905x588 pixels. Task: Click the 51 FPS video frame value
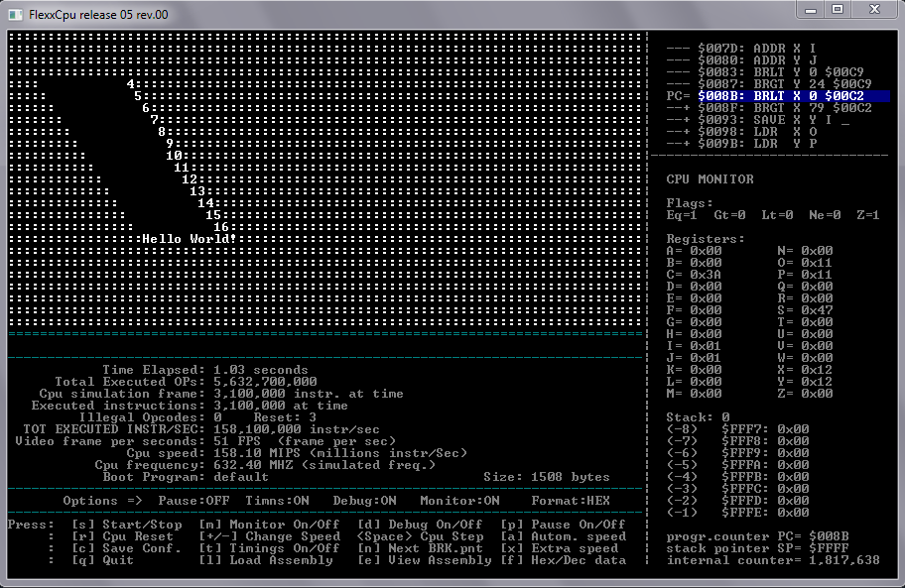pyautogui.click(x=237, y=441)
